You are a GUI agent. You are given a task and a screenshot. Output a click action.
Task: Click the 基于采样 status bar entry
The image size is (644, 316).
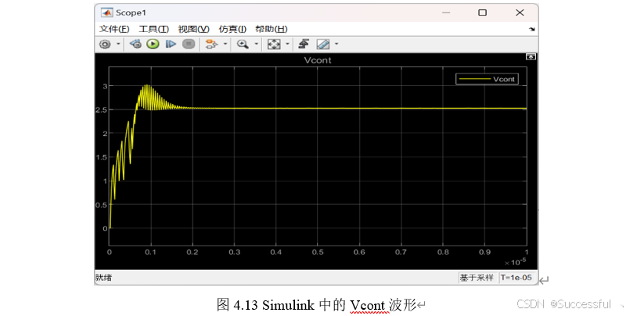(477, 278)
